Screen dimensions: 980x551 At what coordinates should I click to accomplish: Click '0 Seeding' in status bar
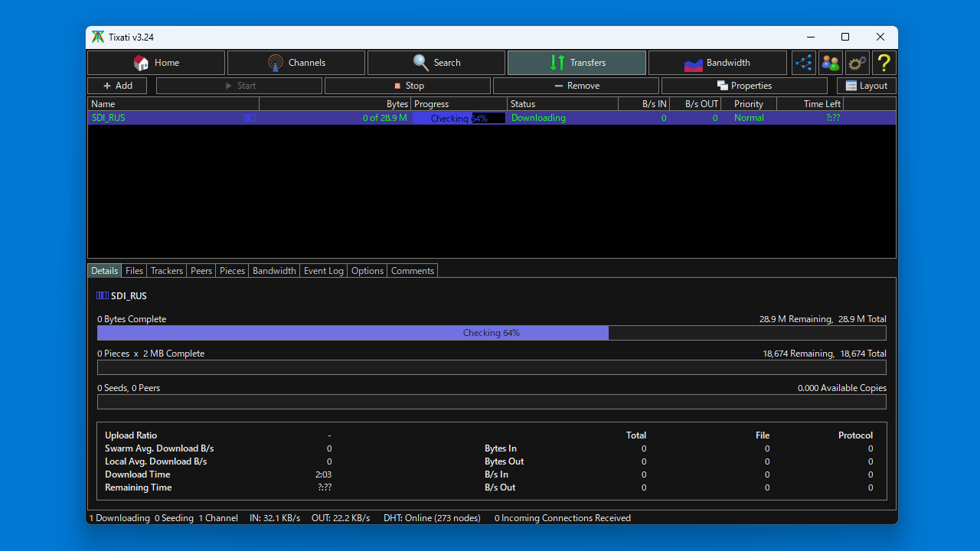(x=174, y=518)
